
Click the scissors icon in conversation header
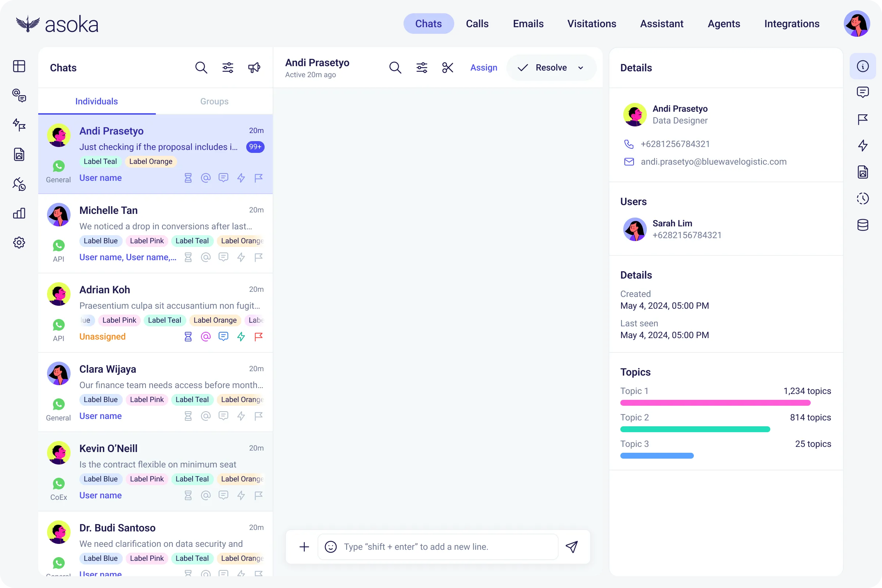[x=448, y=68]
